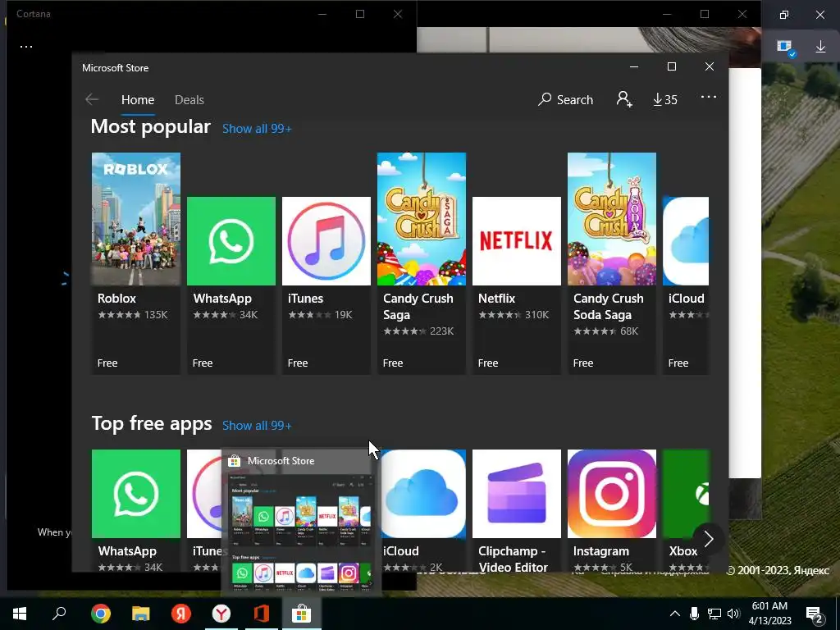Viewport: 840px width, 630px height.
Task: Click the Microsoft Store taskbar preview thumbnail
Action: (x=301, y=532)
